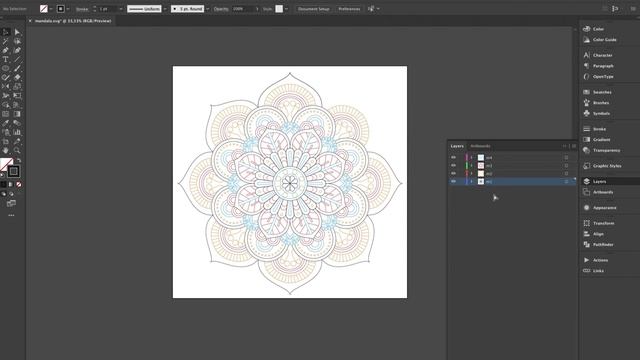Select the Shape Builder tool
The width and height of the screenshot is (640, 360).
pos(6,105)
